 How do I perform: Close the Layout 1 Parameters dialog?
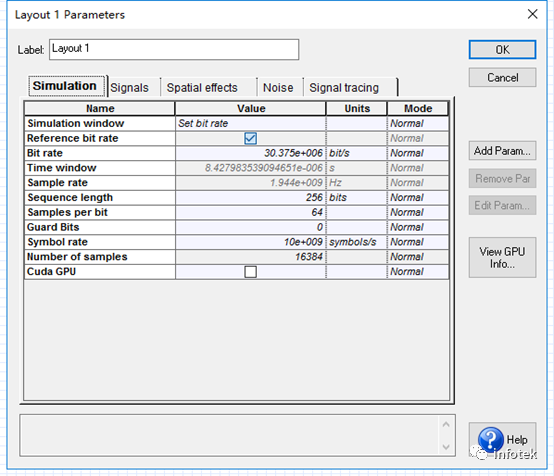tap(532, 14)
